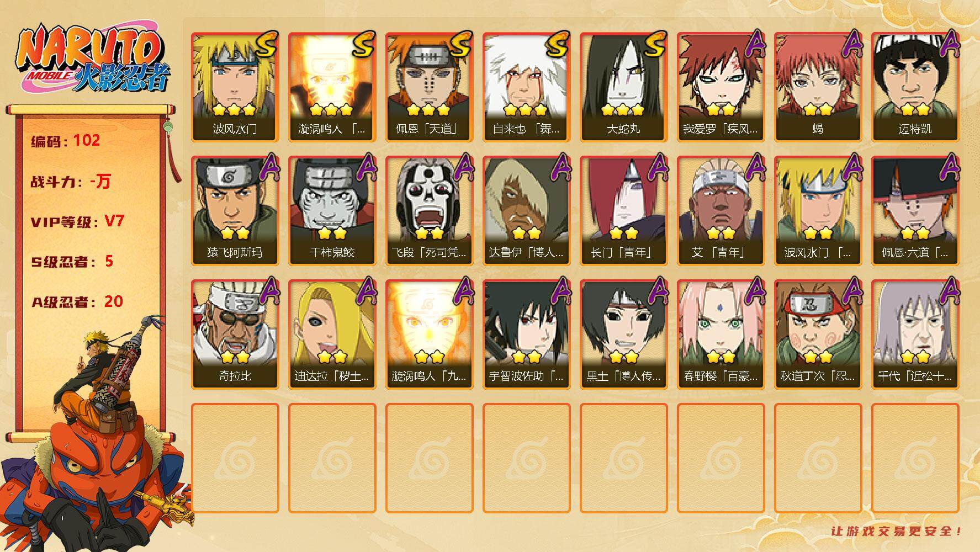Select the 长门「青年」 ninja card
The image size is (980, 552).
click(624, 210)
